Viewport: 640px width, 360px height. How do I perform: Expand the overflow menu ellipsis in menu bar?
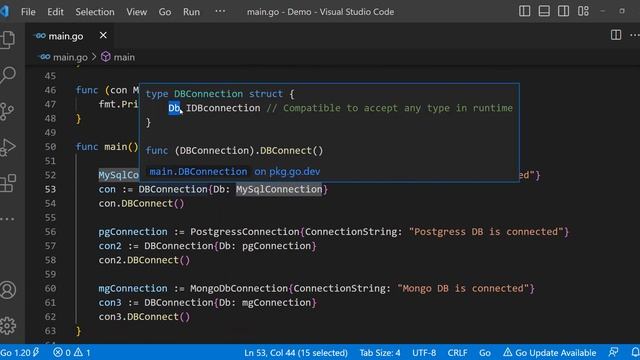coord(220,11)
